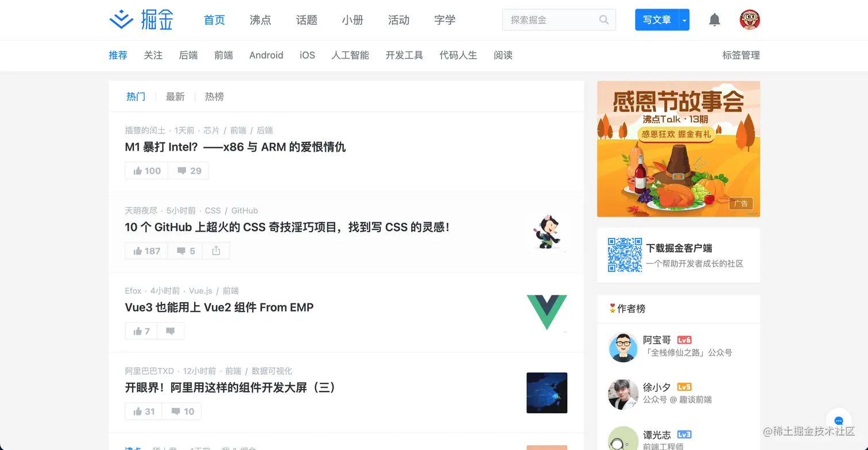
Task: Select the 阅读 category tab
Action: (503, 55)
